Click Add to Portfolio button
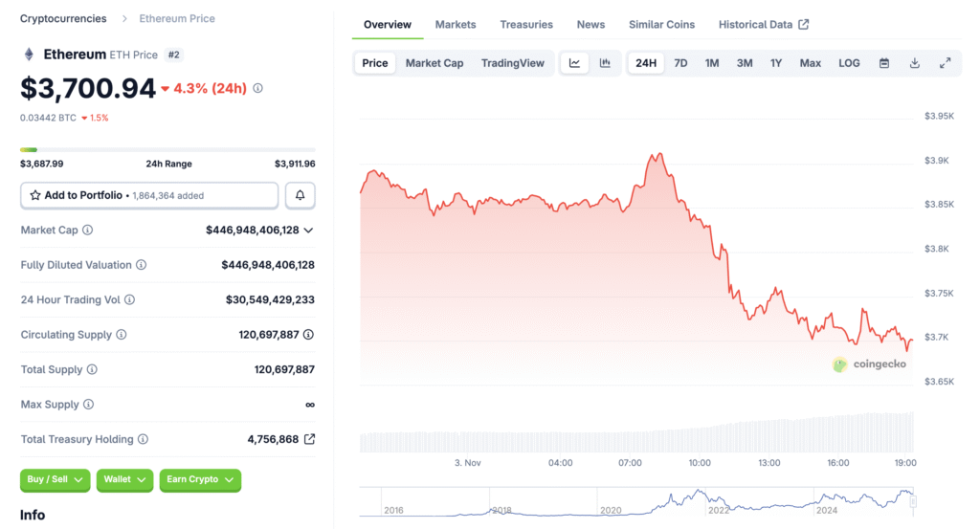Image resolution: width=980 pixels, height=529 pixels. pos(149,195)
